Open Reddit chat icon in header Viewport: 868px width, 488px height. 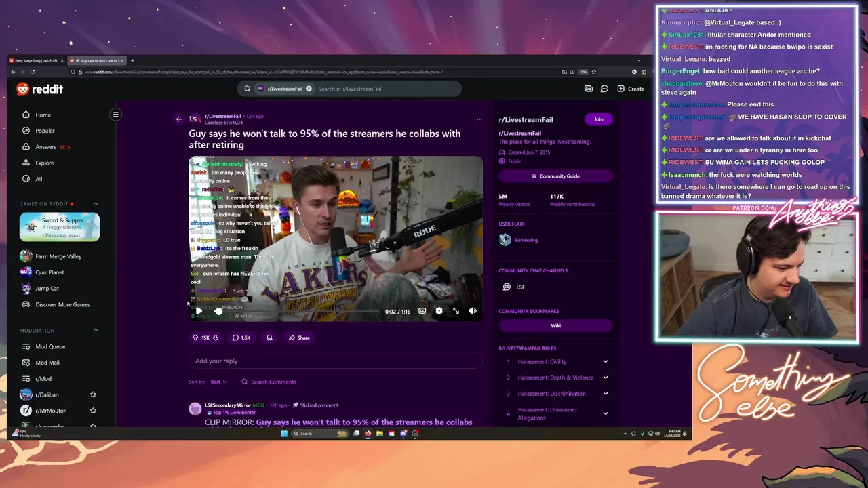click(x=604, y=89)
